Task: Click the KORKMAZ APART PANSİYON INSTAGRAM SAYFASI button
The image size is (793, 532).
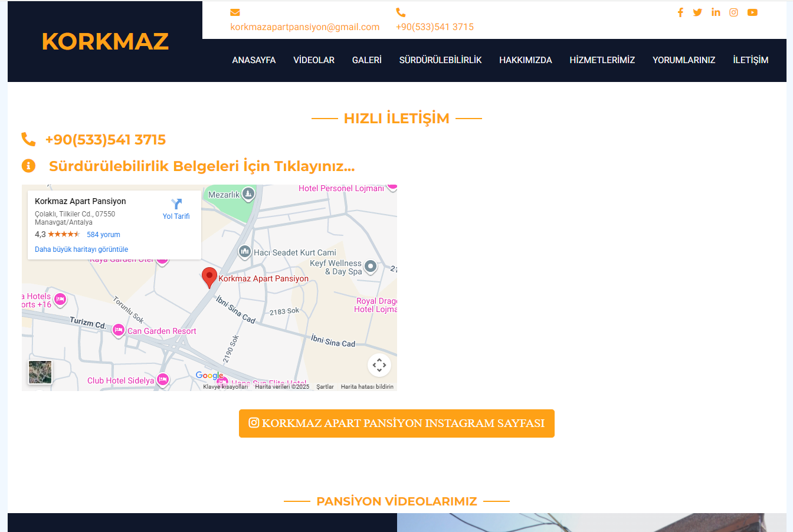Action: coord(396,423)
